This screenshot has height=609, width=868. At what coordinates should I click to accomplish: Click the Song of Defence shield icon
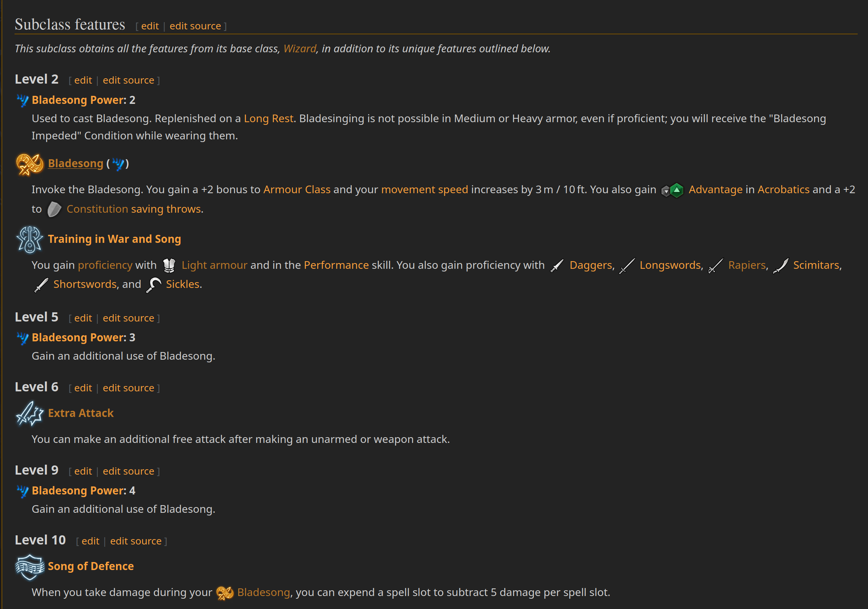coord(29,567)
